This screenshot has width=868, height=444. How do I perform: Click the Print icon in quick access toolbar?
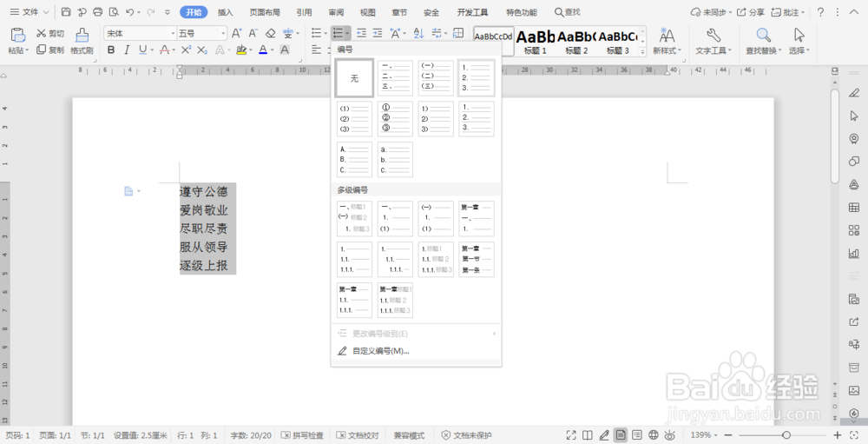(98, 11)
